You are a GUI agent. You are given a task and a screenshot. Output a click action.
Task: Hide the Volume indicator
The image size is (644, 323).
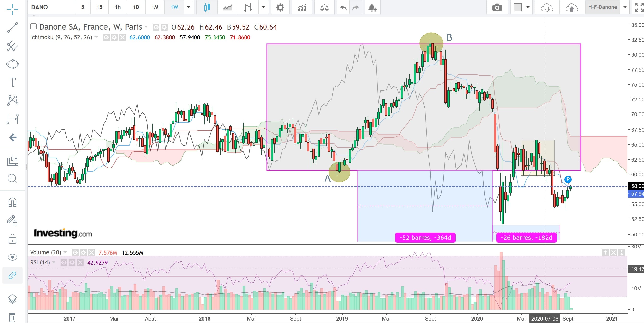(75, 252)
